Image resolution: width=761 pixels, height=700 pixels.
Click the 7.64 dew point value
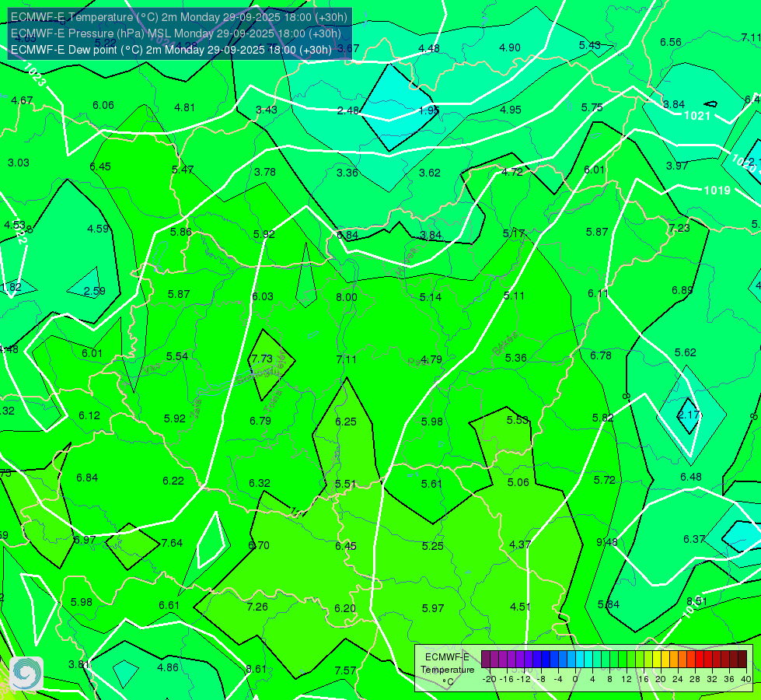click(172, 543)
